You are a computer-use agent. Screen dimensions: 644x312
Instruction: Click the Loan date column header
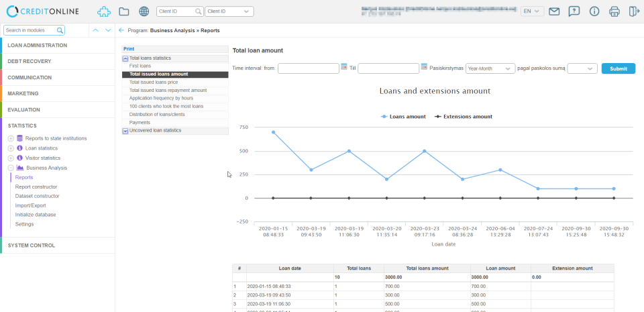(290, 268)
